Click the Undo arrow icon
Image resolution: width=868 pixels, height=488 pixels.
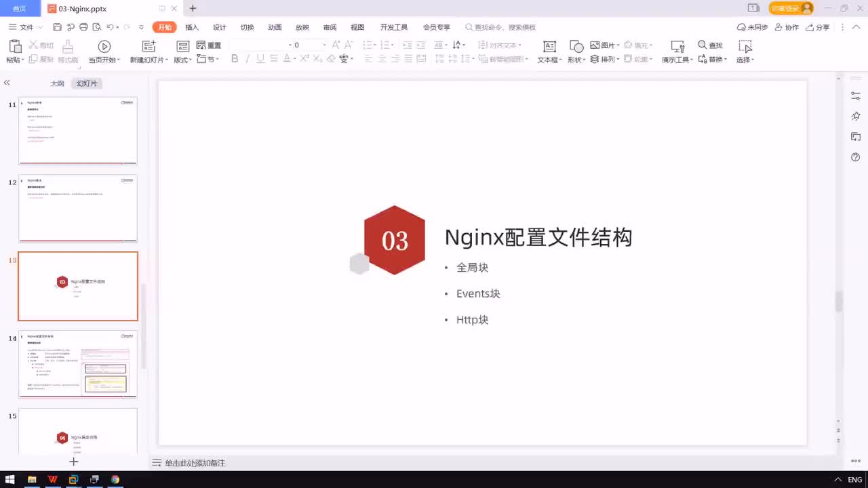pos(110,27)
